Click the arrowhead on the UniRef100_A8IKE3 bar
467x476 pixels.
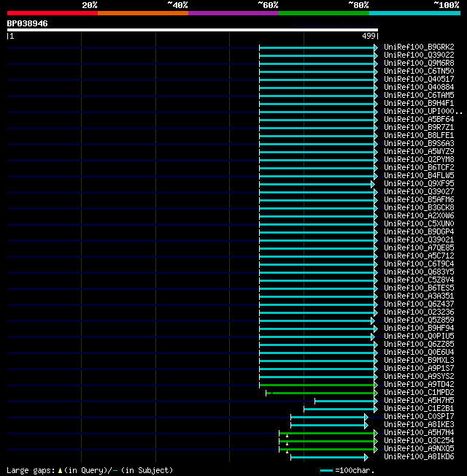click(366, 426)
